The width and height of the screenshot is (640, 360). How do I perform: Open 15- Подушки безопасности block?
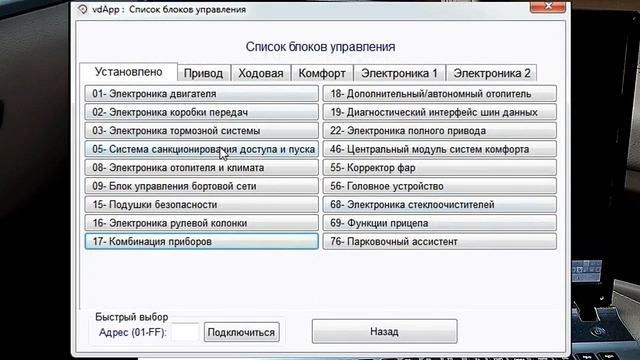[x=202, y=204]
